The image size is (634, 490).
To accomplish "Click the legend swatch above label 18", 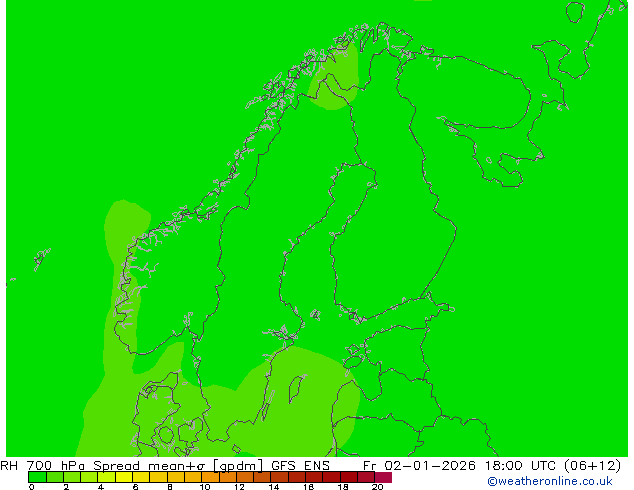I will point(349,477).
